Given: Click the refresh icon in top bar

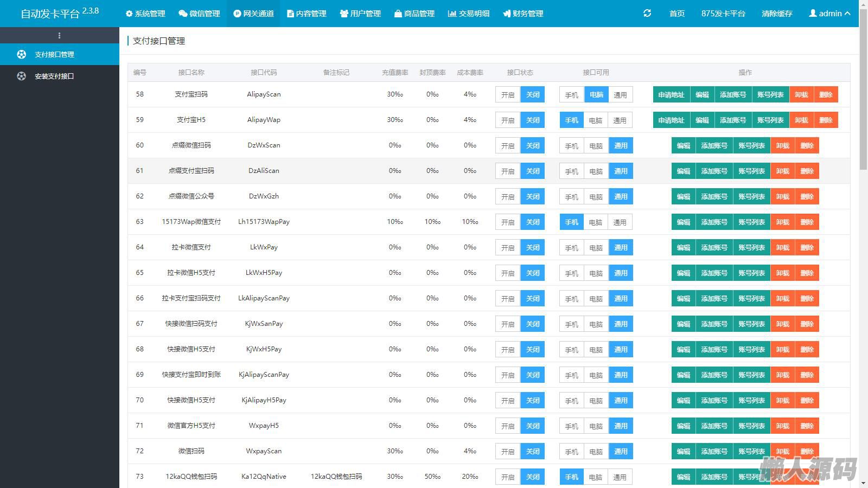Looking at the screenshot, I should pos(647,13).
